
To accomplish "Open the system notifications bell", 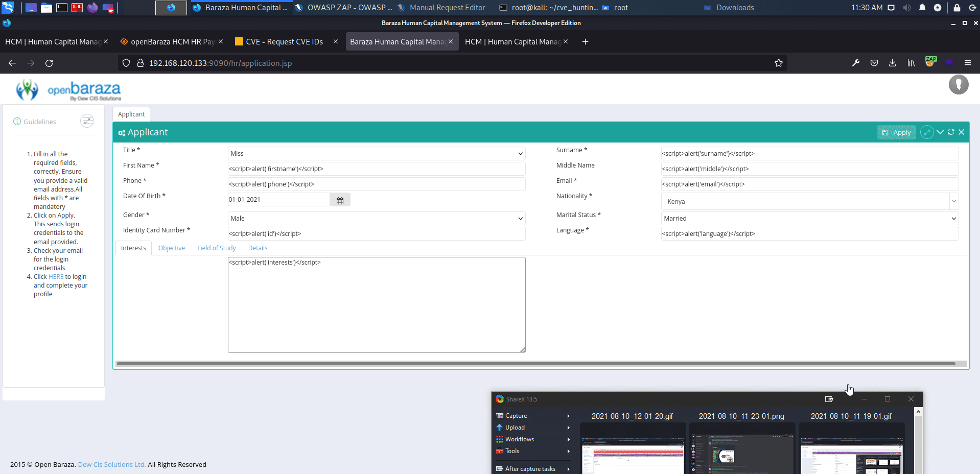I will 922,8.
